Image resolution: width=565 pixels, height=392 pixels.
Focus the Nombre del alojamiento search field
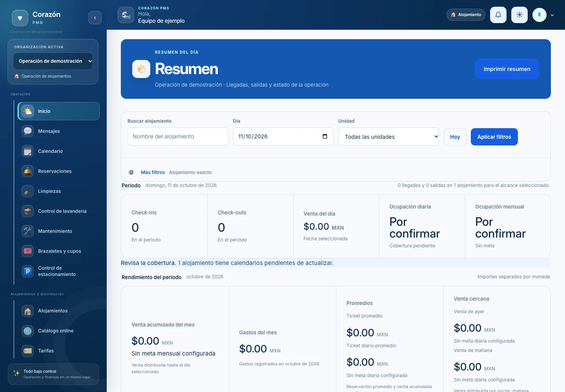[178, 136]
